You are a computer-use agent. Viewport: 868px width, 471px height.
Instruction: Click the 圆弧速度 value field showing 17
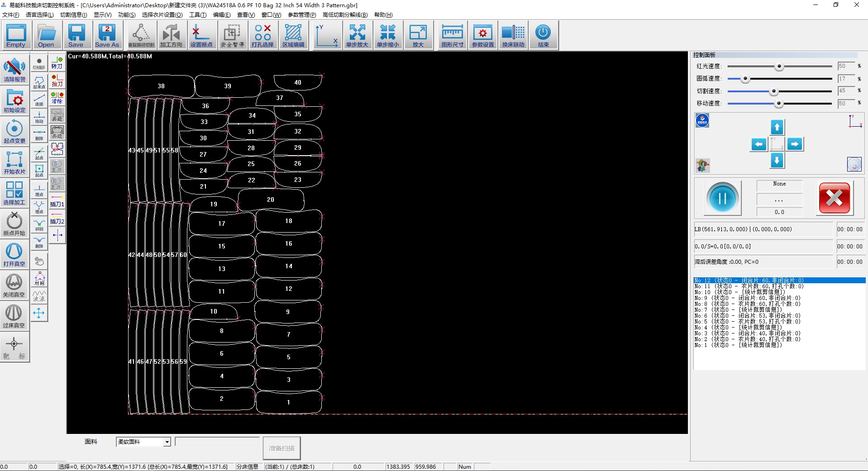click(x=846, y=79)
